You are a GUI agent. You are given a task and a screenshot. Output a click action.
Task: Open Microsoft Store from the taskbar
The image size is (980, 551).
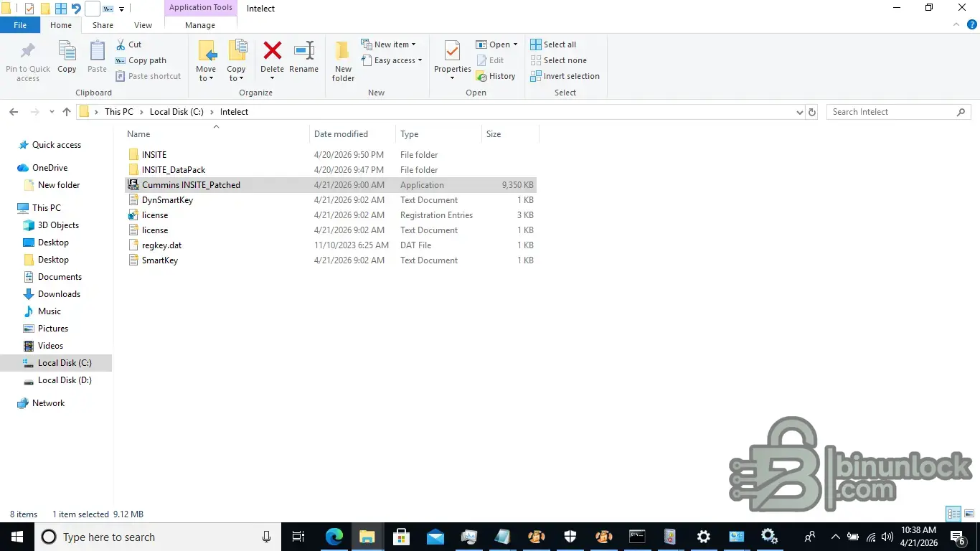(401, 537)
